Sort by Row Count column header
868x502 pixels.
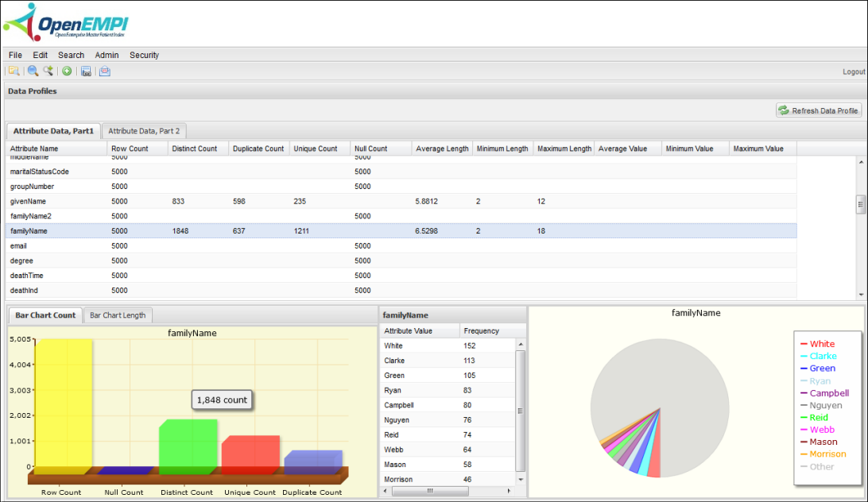138,149
